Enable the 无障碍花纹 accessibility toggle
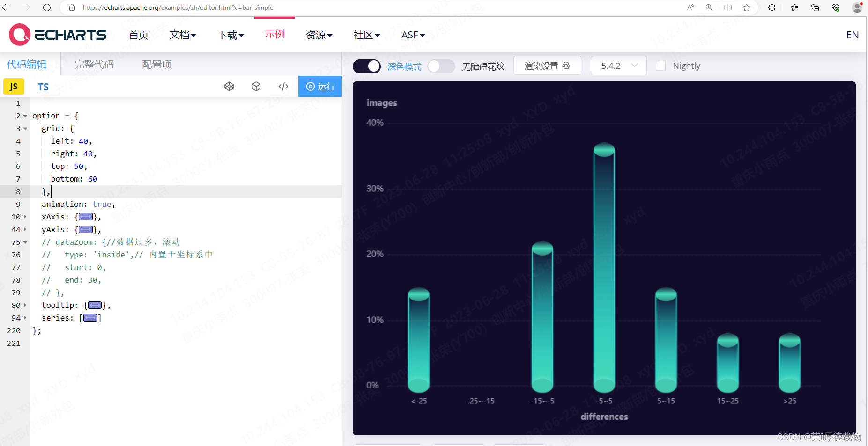Image resolution: width=868 pixels, height=446 pixels. [441, 66]
